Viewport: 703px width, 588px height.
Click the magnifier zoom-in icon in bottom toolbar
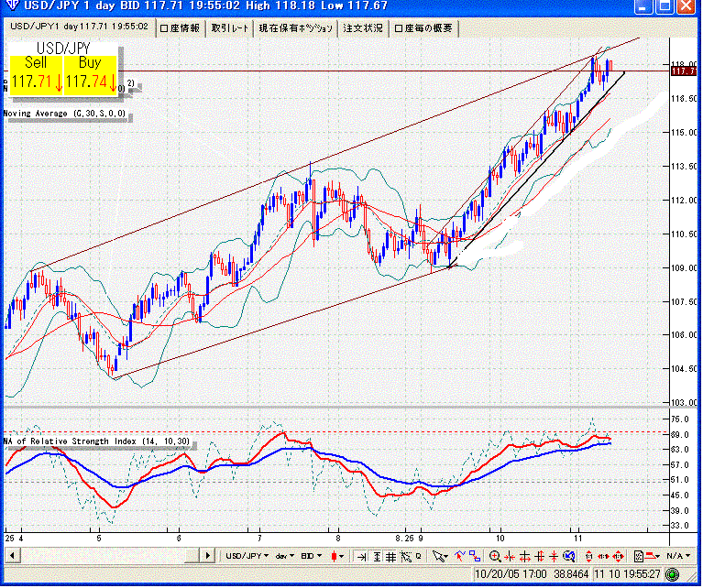pyautogui.click(x=495, y=556)
